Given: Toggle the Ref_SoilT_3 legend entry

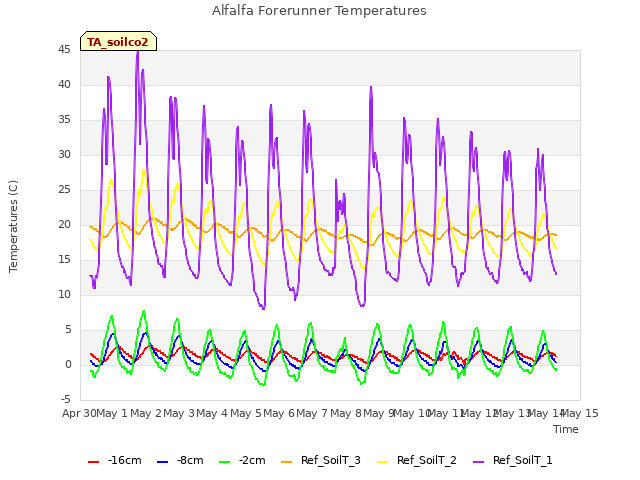Looking at the screenshot, I should [321, 461].
